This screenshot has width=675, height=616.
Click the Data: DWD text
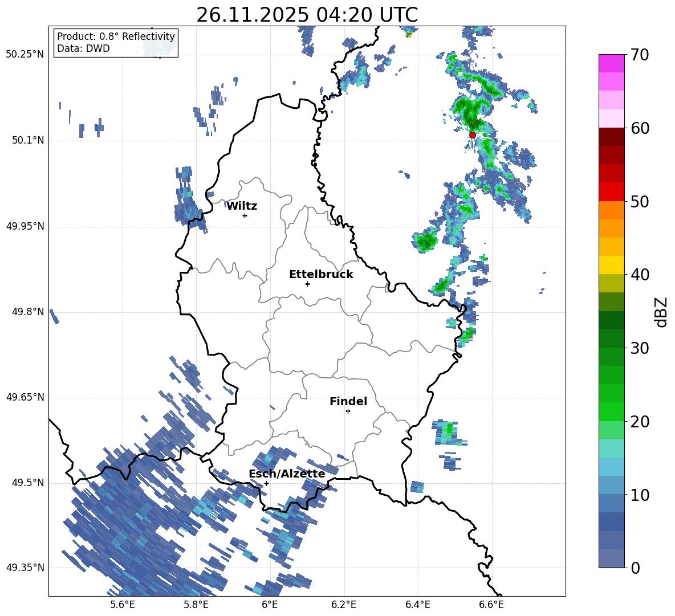(x=83, y=48)
